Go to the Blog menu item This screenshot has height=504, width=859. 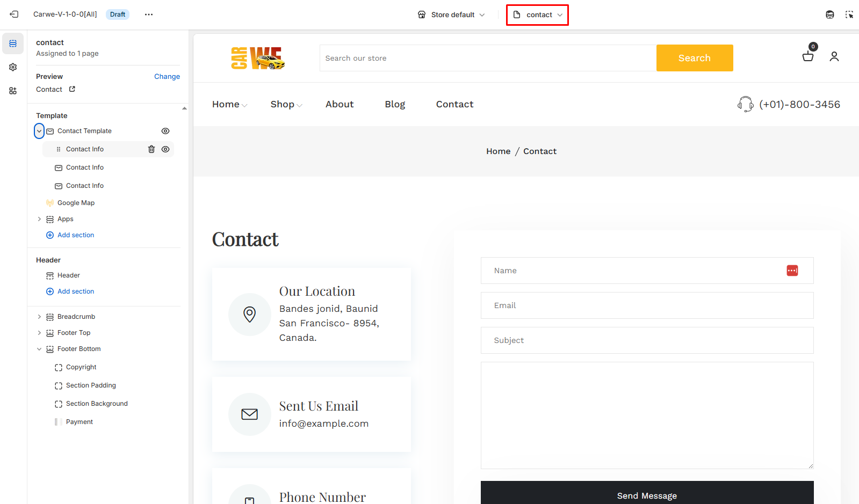[395, 104]
